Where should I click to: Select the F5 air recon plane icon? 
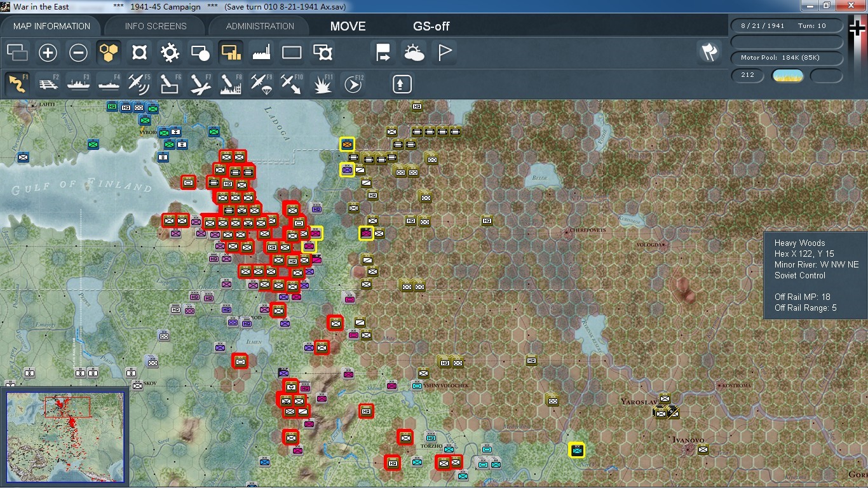pyautogui.click(x=139, y=84)
